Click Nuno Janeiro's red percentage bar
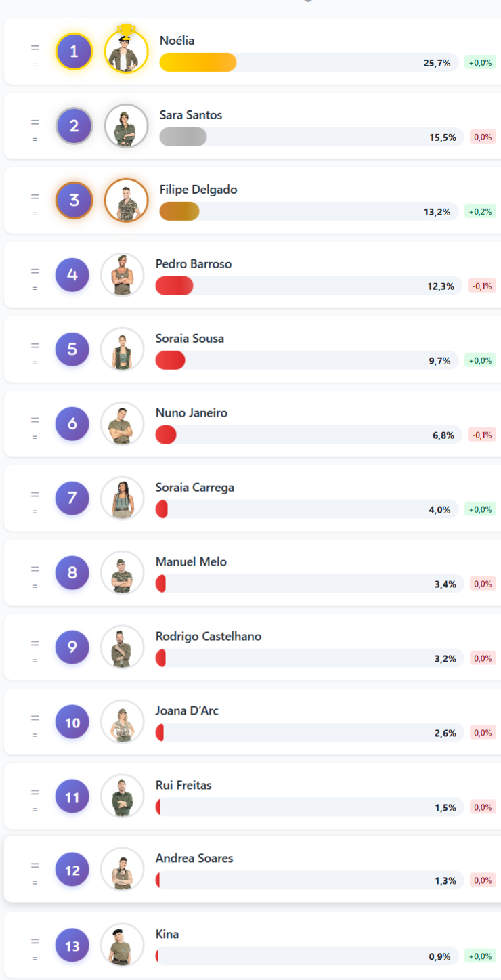This screenshot has height=980, width=501. click(166, 435)
